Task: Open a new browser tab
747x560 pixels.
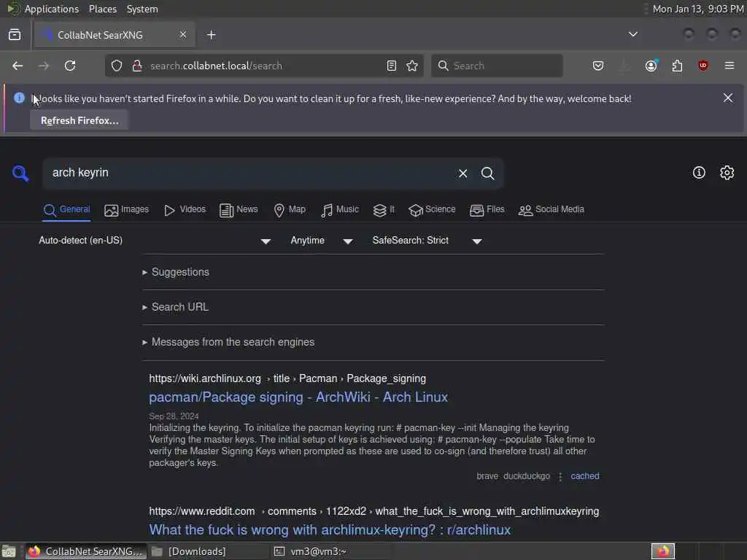Action: click(212, 35)
